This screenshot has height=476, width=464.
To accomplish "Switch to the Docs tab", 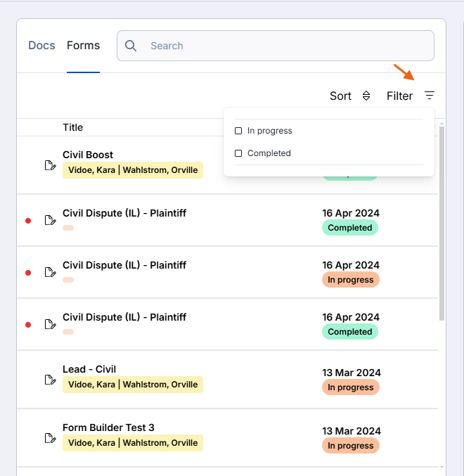I will click(x=41, y=46).
